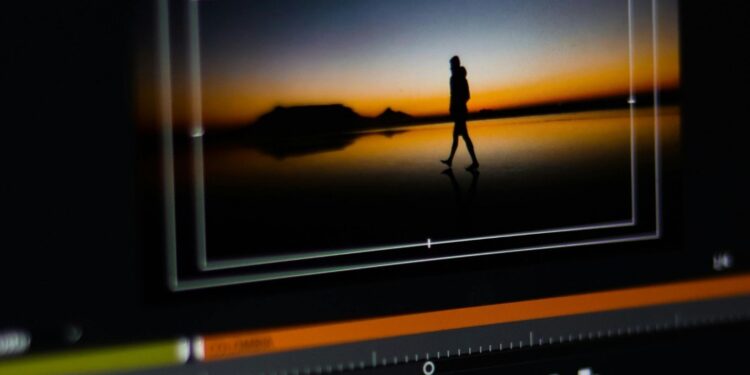
Task: Click the bottom-edge handle of the preview frame
Action: (x=429, y=243)
